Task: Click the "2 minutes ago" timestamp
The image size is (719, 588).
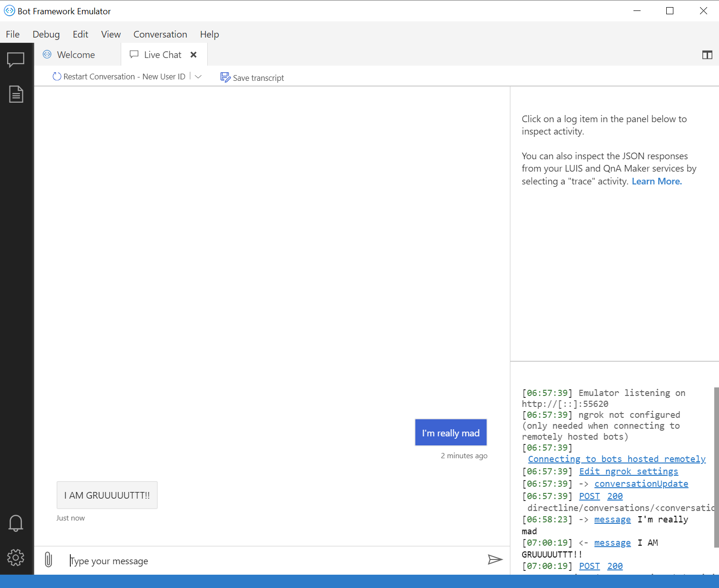Action: click(464, 455)
